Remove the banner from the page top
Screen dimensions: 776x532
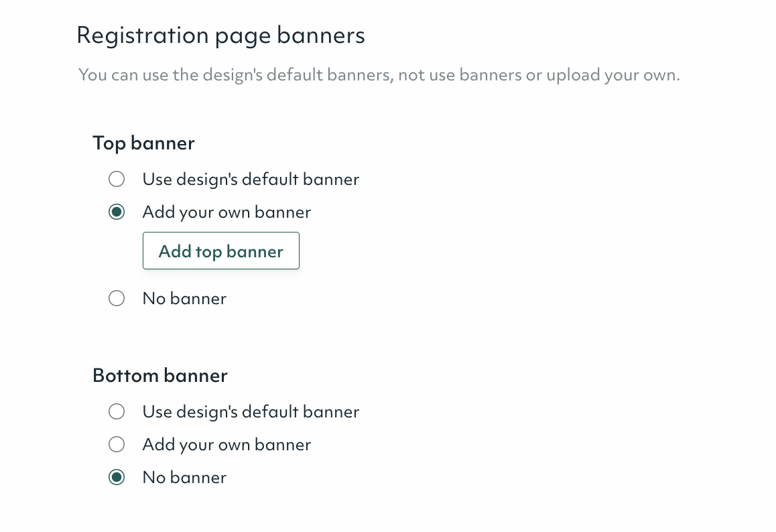(117, 298)
